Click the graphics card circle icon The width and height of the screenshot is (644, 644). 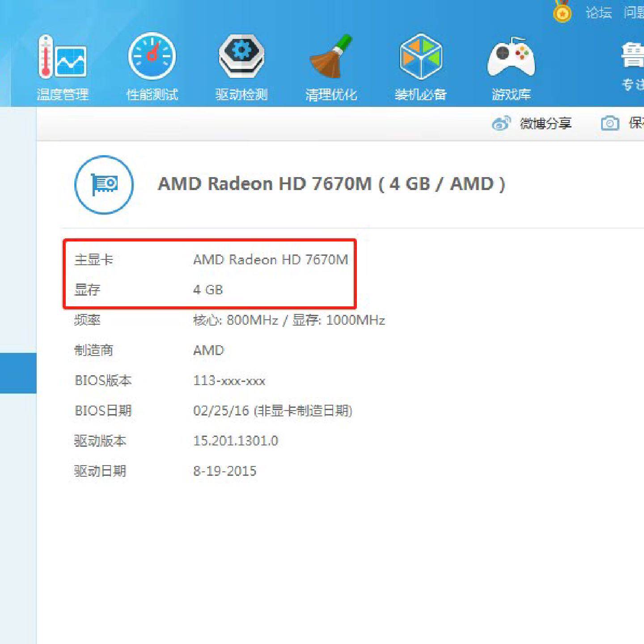click(x=104, y=184)
